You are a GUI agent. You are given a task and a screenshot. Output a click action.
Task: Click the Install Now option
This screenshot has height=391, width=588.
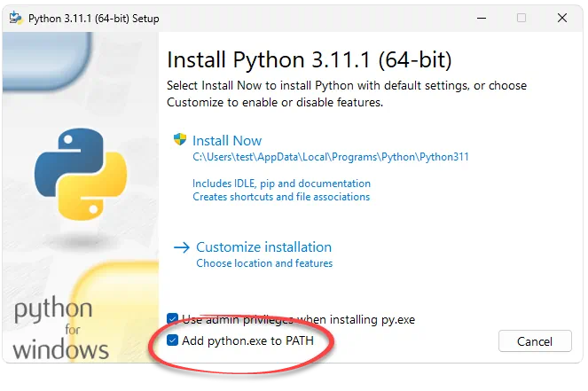click(x=227, y=141)
